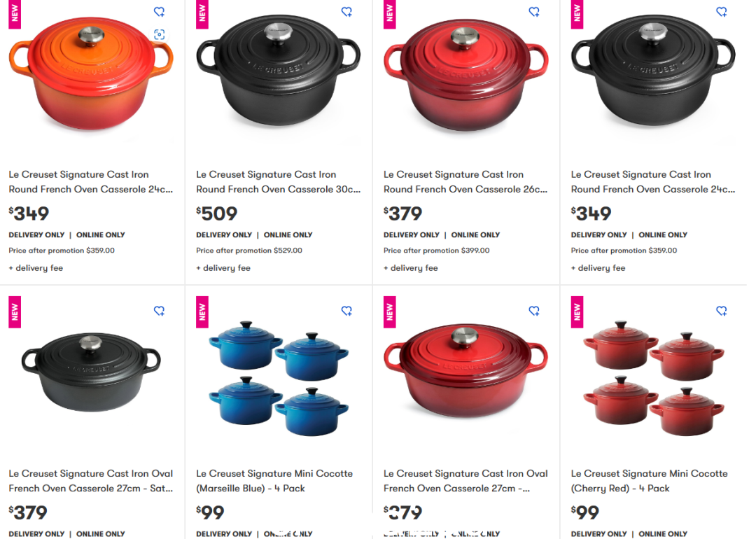Viewport: 756px width, 539px height.
Task: Open Round French Oven Casserole 26cm title link
Action: 465,182
